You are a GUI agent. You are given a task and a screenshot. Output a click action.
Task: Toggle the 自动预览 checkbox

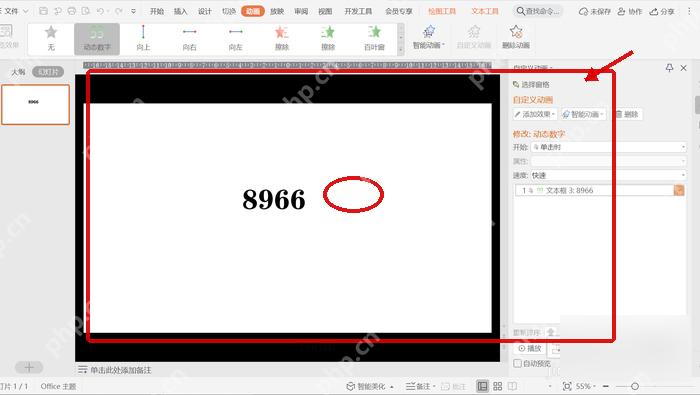pyautogui.click(x=517, y=363)
